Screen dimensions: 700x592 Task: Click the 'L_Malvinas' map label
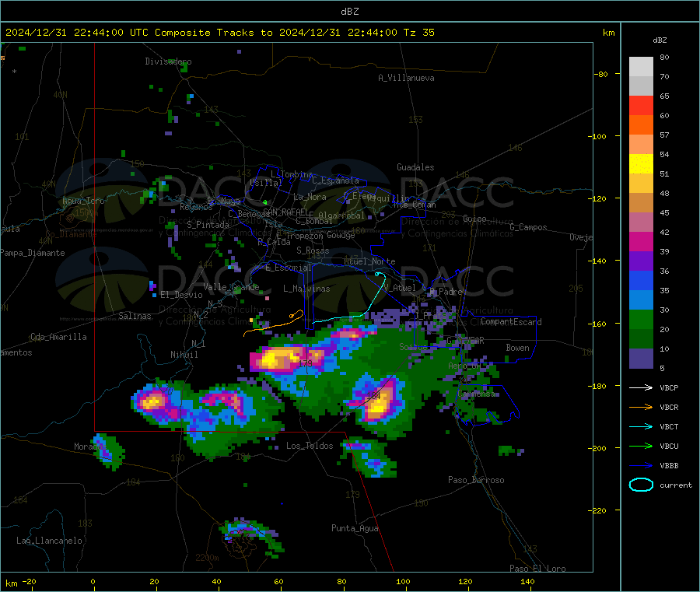tap(306, 289)
